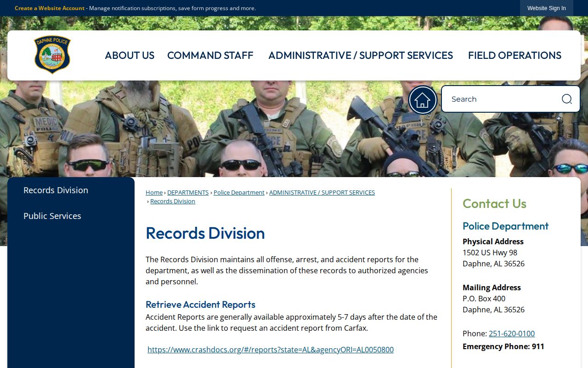Image resolution: width=588 pixels, height=368 pixels.
Task: Click the Physical Address label
Action: (x=493, y=241)
